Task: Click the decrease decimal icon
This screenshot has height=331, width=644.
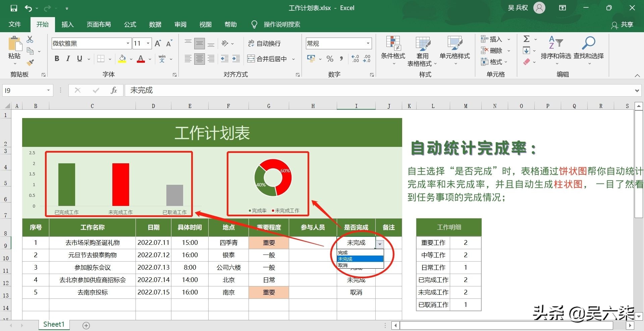Action: [367, 59]
